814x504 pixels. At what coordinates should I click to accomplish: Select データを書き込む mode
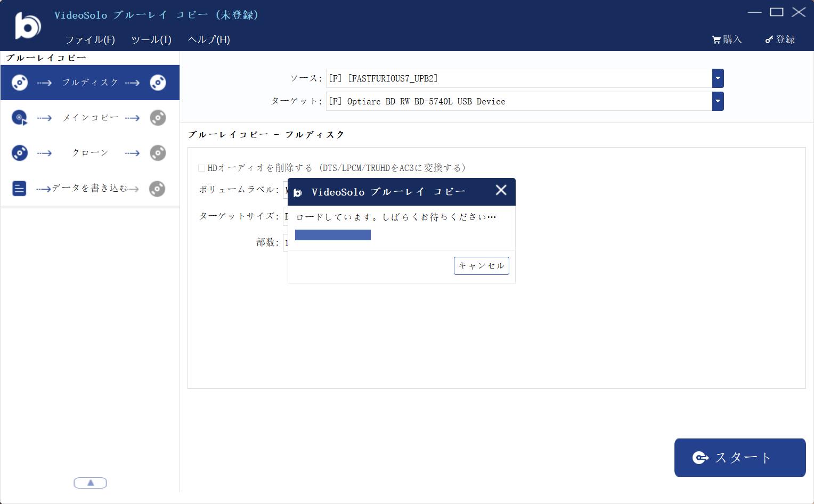[x=90, y=188]
